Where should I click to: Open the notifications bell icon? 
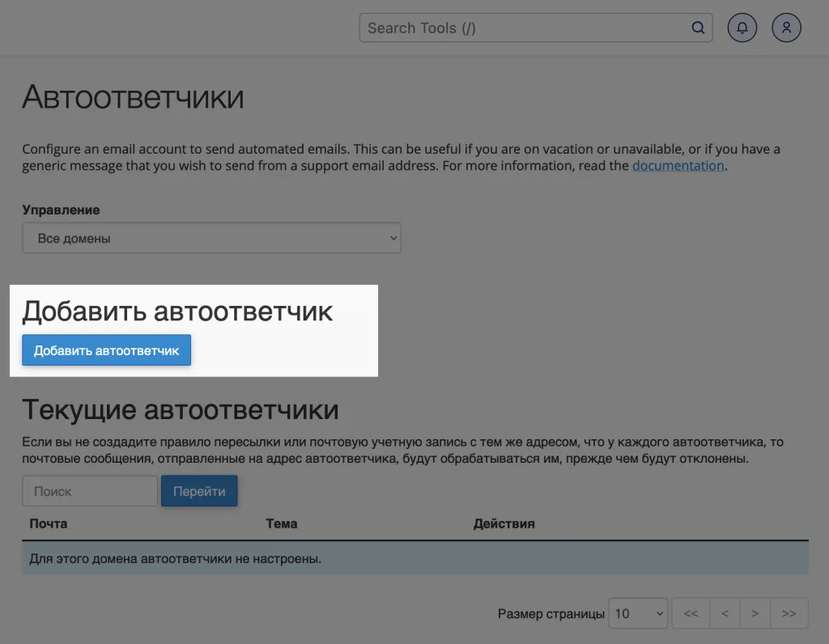(x=742, y=28)
